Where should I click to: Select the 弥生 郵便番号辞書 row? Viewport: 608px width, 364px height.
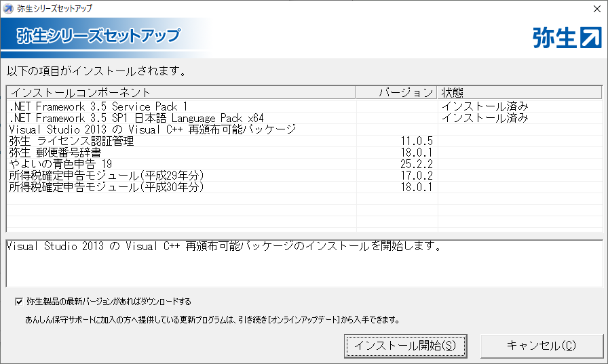305,153
